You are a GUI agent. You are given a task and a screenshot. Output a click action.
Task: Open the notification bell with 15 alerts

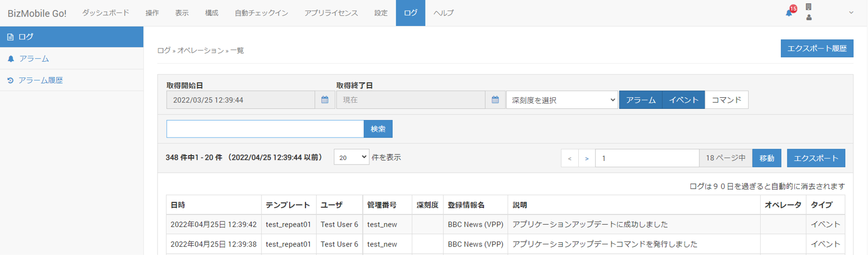coord(789,12)
